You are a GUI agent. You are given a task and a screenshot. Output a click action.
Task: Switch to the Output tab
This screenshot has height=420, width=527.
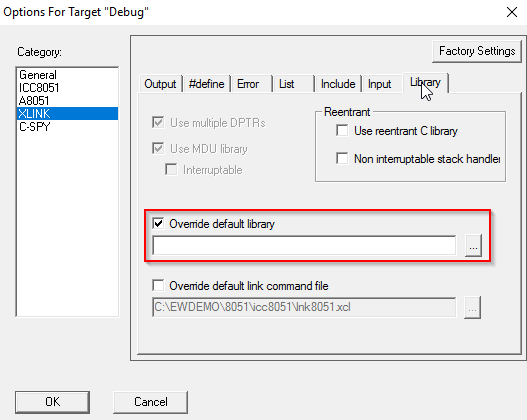(x=160, y=84)
